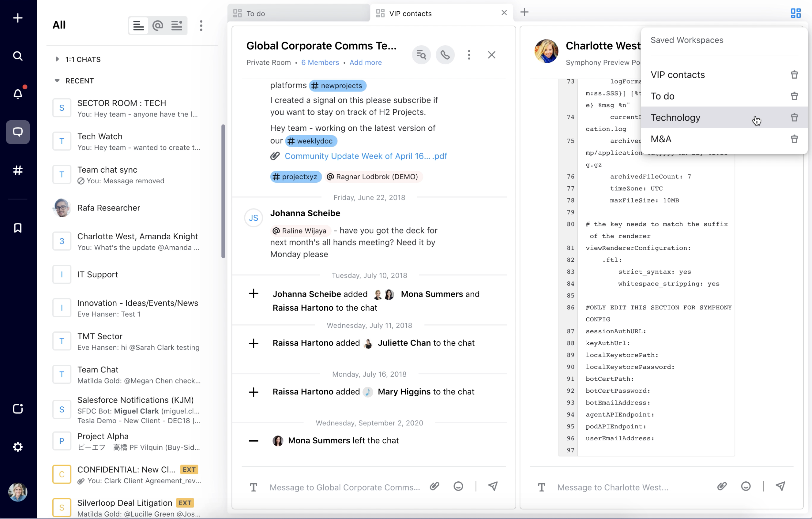Image resolution: width=812 pixels, height=519 pixels.
Task: Search within the Global Corporate Comms conversation
Action: point(421,54)
